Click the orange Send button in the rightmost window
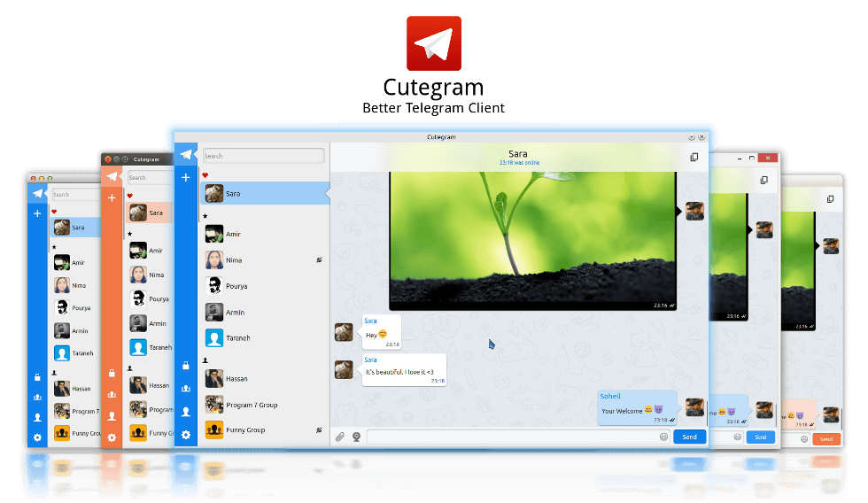This screenshot has width=868, height=503. coord(826,439)
